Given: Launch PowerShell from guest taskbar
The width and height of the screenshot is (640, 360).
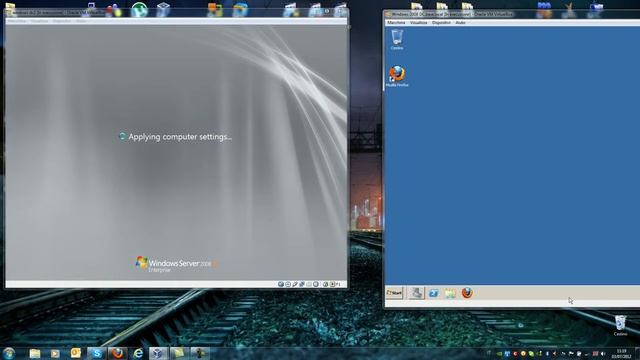Looking at the screenshot, I should (433, 293).
